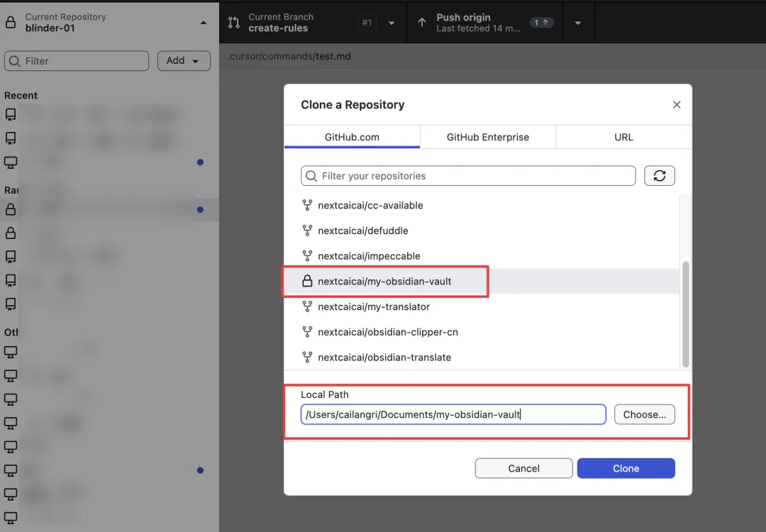The width and height of the screenshot is (766, 532).
Task: Open the Push origin options dropdown arrow
Action: coord(578,23)
